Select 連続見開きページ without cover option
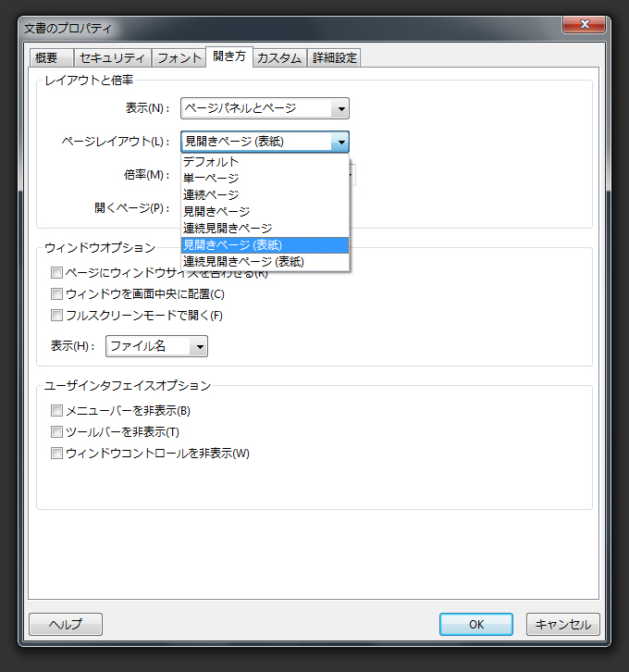 pos(265,229)
